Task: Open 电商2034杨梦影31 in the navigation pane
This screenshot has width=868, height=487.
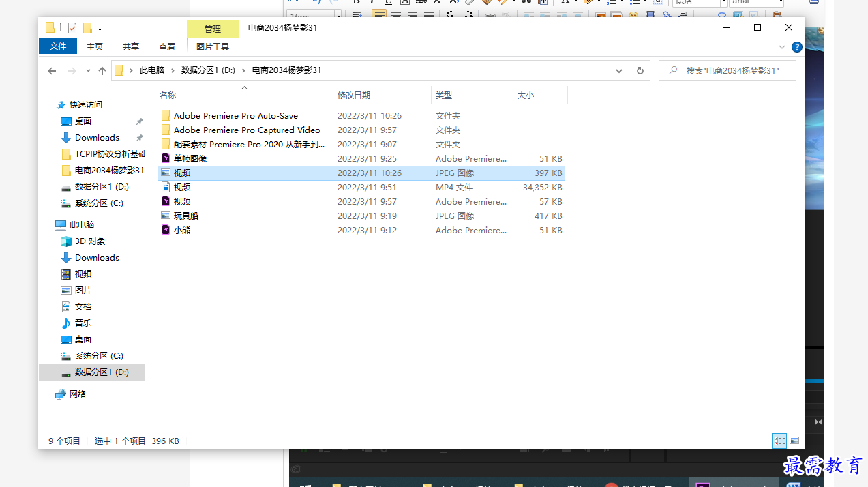Action: pyautogui.click(x=109, y=171)
